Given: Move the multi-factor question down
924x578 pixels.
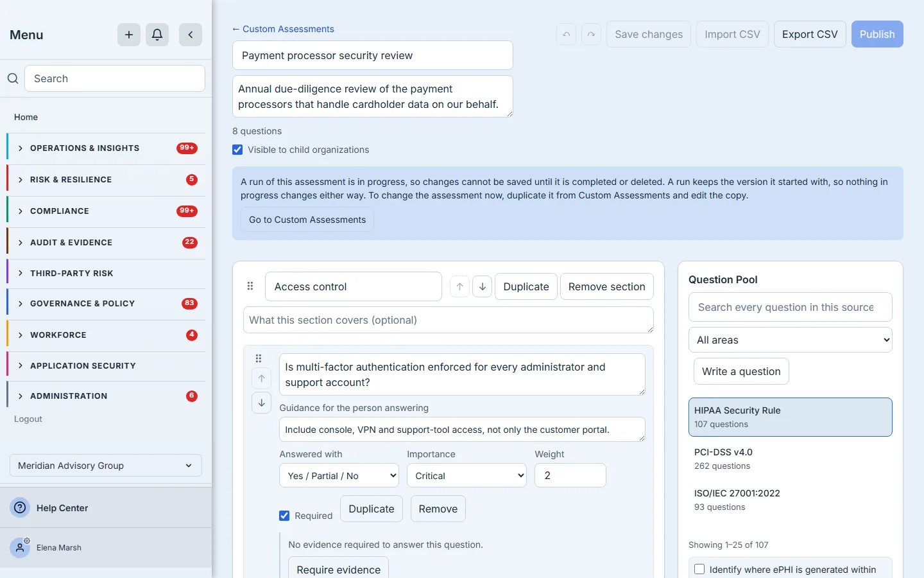Looking at the screenshot, I should pyautogui.click(x=262, y=403).
